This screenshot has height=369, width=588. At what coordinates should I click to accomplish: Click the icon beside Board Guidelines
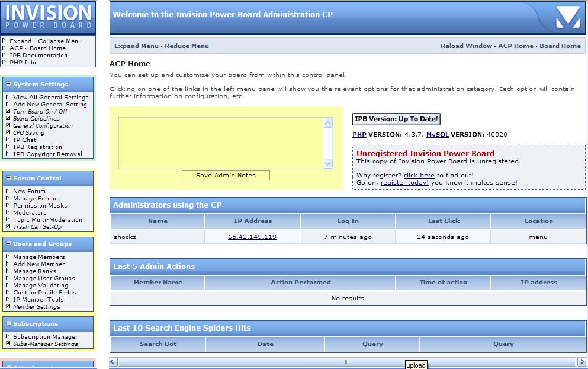(8, 118)
